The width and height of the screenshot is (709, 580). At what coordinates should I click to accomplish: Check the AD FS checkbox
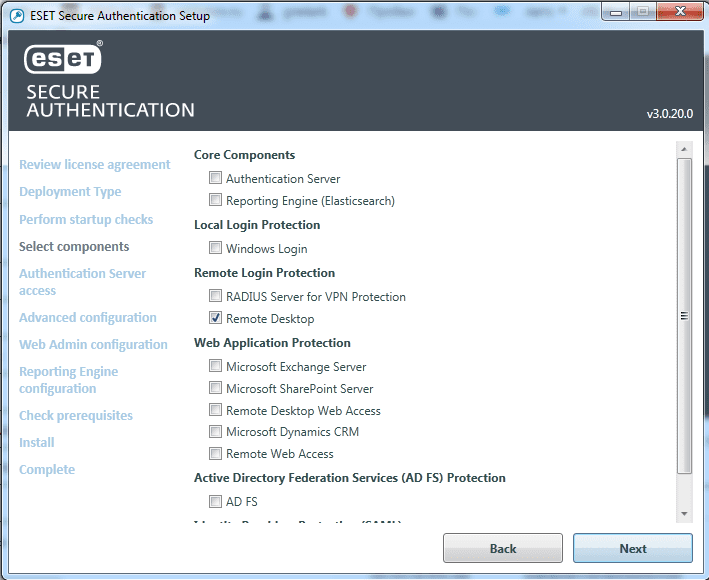tap(215, 501)
